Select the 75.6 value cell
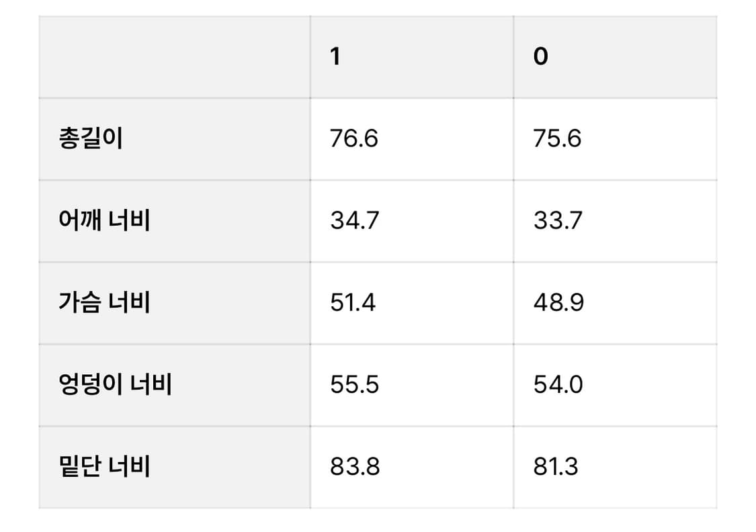 558,139
